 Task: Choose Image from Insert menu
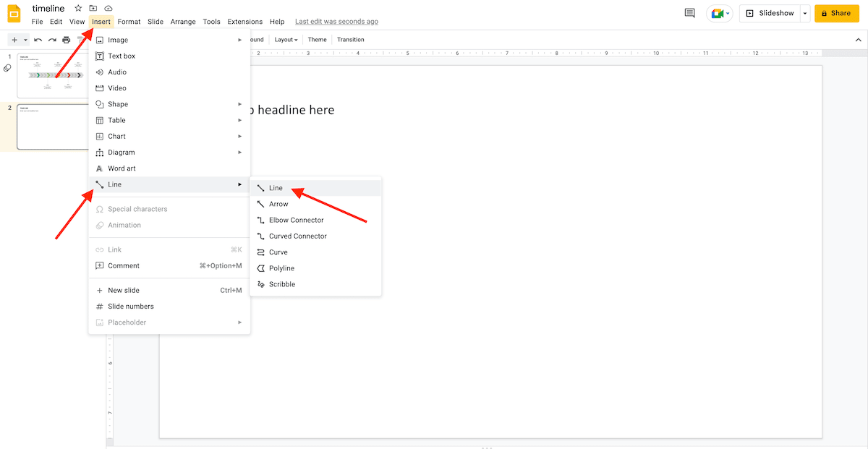pos(169,40)
